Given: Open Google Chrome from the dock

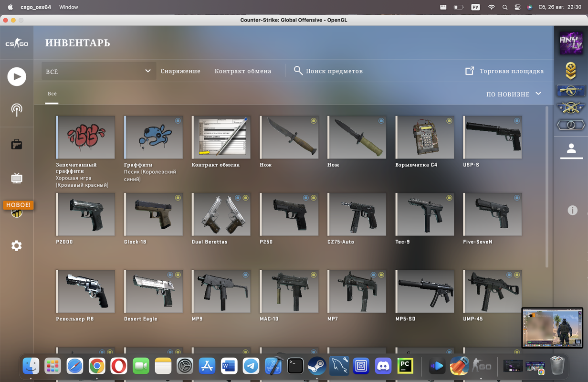Looking at the screenshot, I should click(x=97, y=366).
